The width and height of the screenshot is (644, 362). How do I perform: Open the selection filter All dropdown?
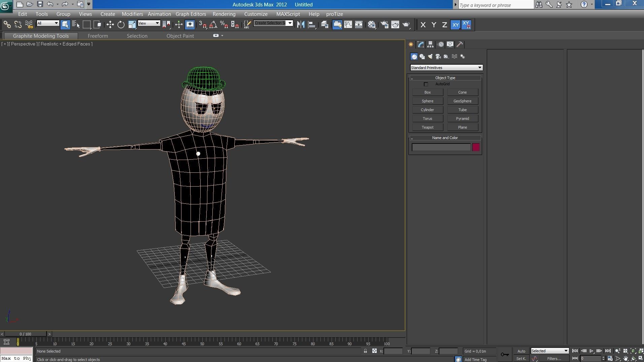click(48, 23)
